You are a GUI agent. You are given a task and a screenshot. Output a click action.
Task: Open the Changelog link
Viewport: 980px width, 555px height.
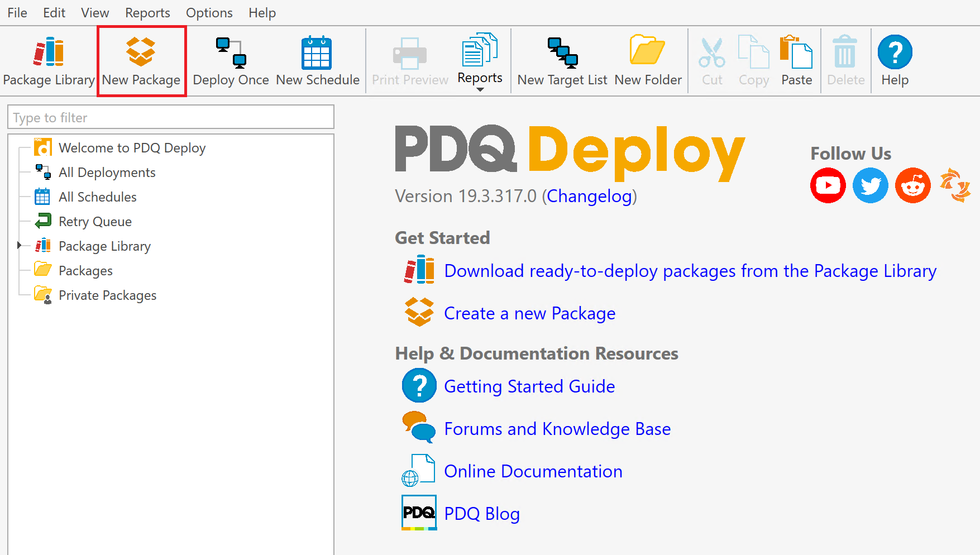[x=589, y=196]
